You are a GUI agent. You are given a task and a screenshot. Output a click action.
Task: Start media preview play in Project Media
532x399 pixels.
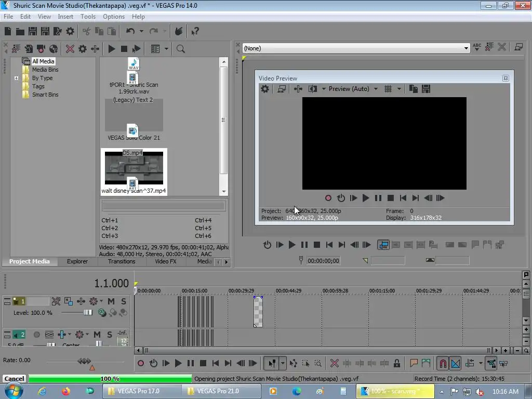tap(111, 49)
